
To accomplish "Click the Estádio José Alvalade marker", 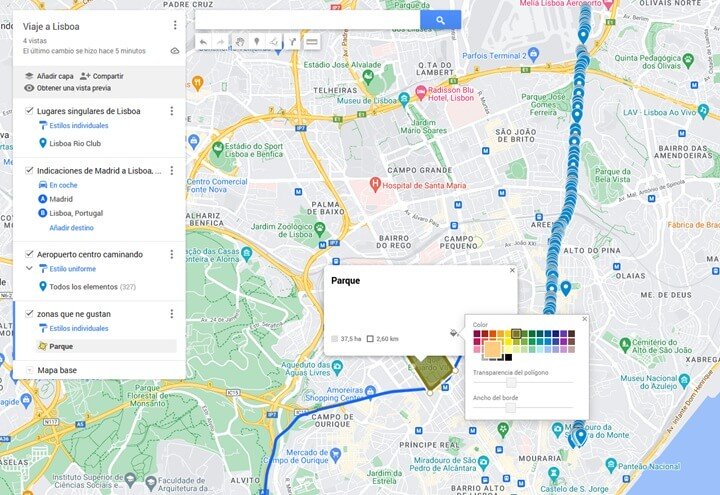I will (368, 76).
